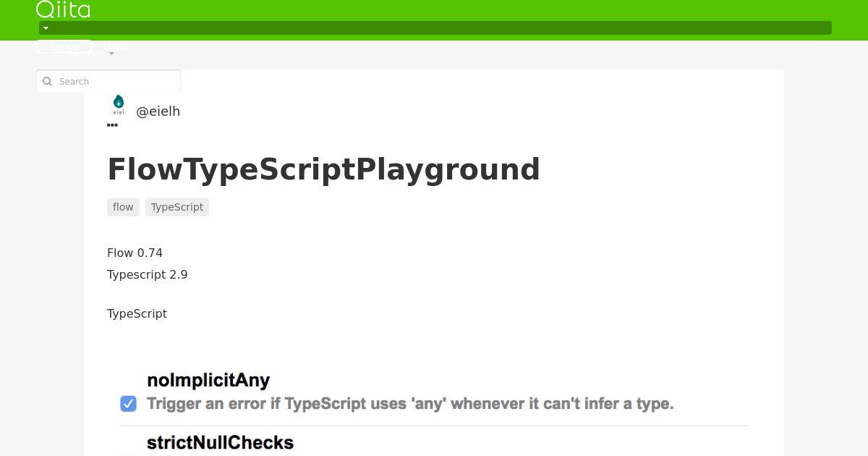Select the 'Flow 0.74' text
The image size is (868, 456).
[x=135, y=253]
